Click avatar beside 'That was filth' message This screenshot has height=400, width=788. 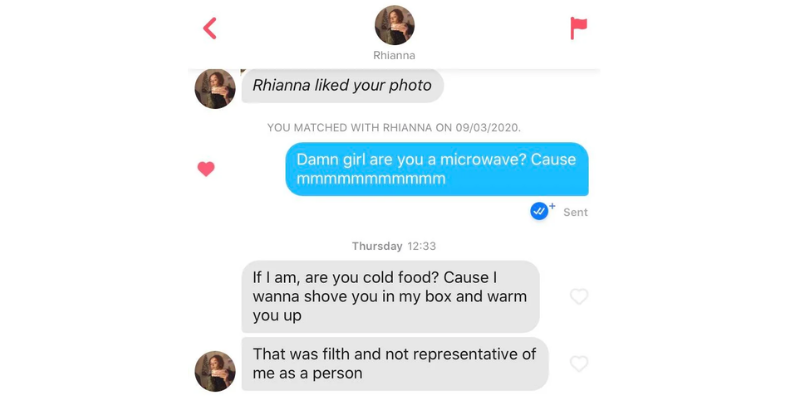(x=215, y=371)
